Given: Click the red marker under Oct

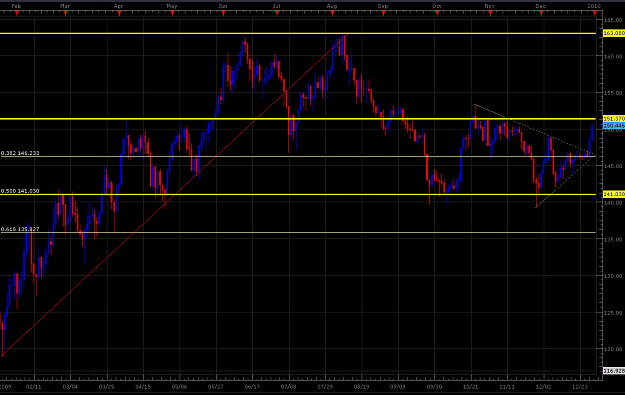Looking at the screenshot, I should [437, 14].
